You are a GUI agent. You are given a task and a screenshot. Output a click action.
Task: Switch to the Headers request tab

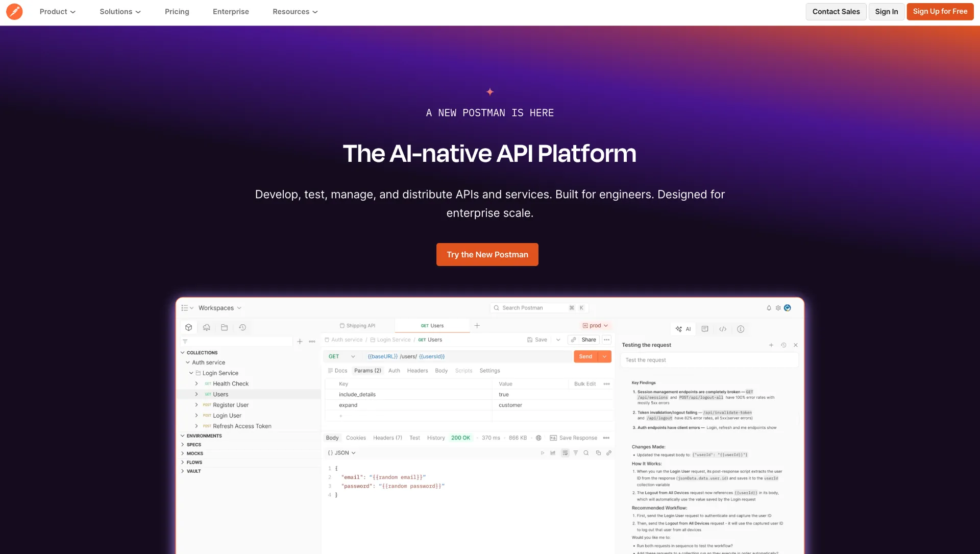coord(418,371)
